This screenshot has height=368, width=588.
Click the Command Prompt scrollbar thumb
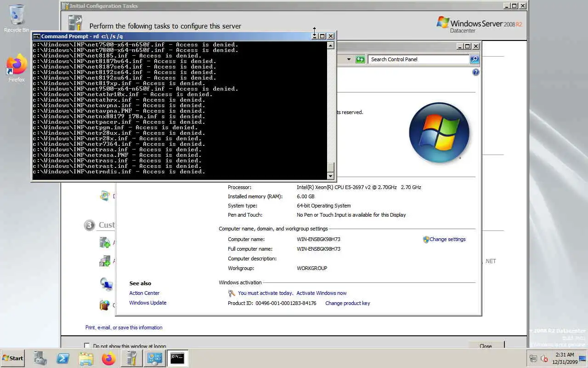coord(330,167)
